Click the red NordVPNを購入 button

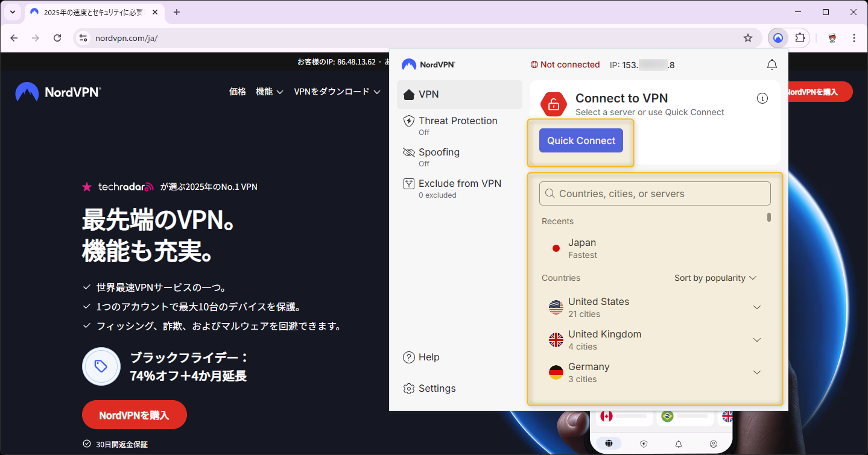pyautogui.click(x=134, y=415)
